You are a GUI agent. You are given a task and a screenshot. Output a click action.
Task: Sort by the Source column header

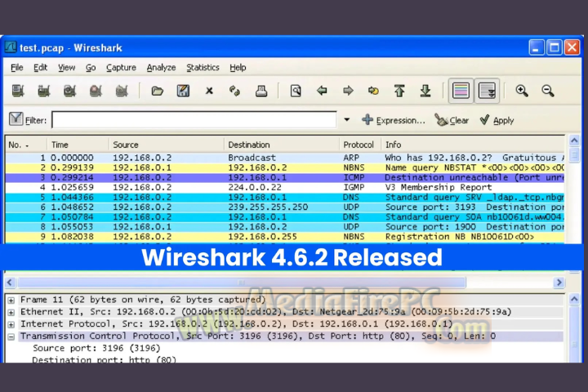[x=167, y=145]
